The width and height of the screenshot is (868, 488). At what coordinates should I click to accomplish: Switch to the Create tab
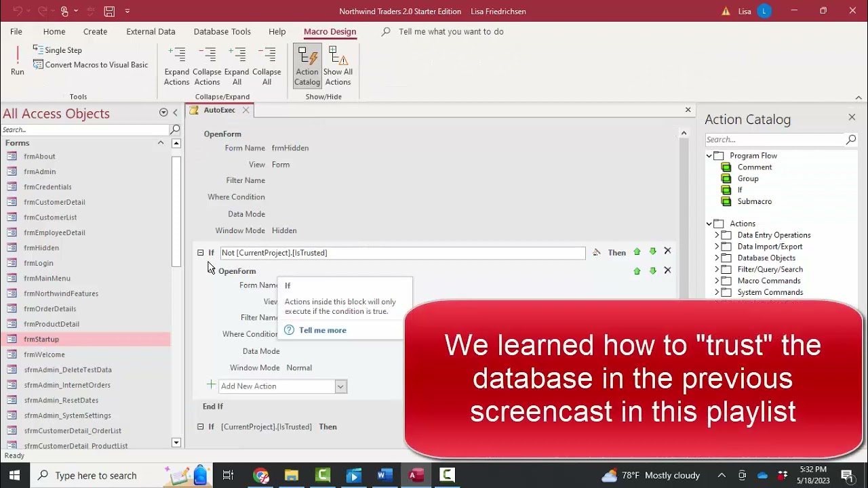pos(95,32)
